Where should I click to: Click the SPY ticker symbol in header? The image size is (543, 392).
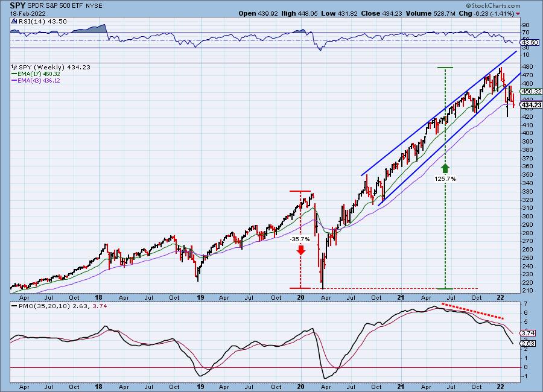tap(17, 5)
